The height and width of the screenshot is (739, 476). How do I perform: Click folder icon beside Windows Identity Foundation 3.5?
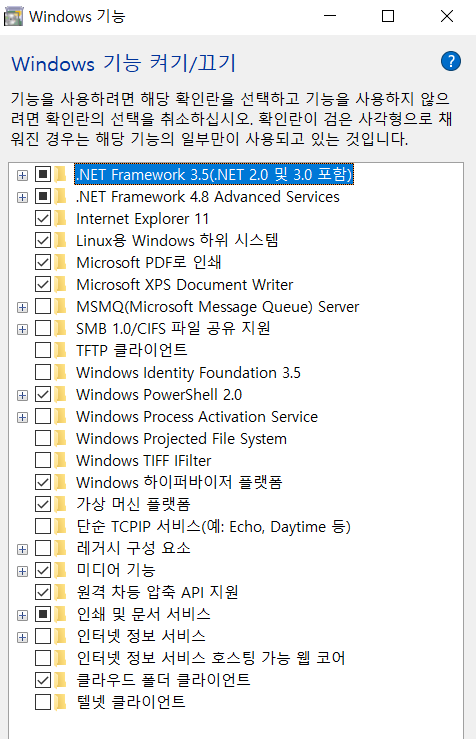click(60, 372)
